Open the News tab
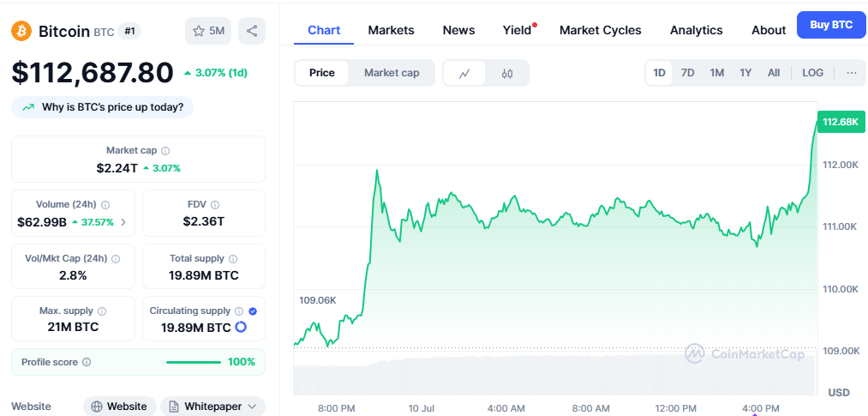 pyautogui.click(x=458, y=30)
